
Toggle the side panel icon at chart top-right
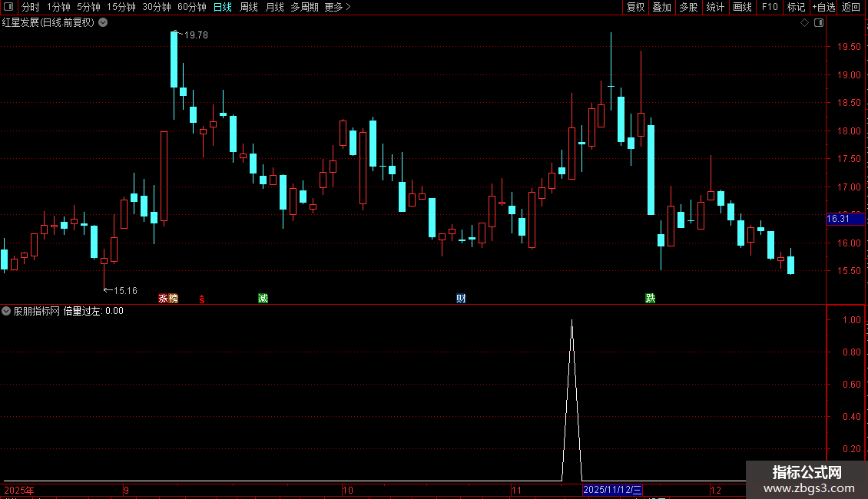pos(819,23)
